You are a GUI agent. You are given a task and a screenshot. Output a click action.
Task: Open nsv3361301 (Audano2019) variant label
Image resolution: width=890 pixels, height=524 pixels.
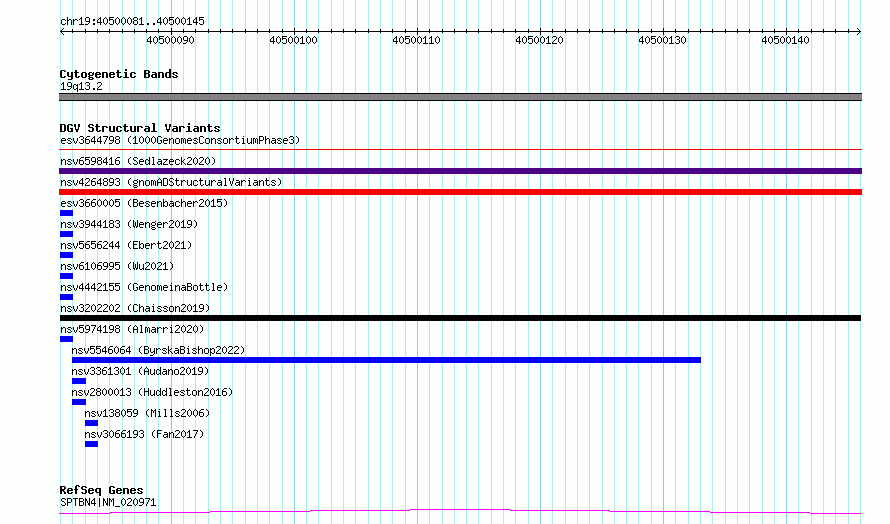point(140,371)
